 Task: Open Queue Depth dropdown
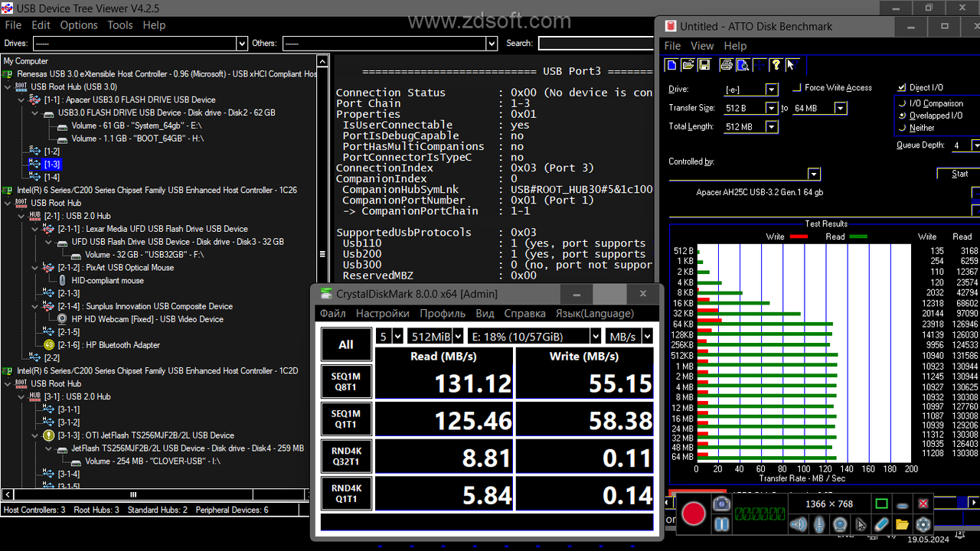[x=975, y=145]
